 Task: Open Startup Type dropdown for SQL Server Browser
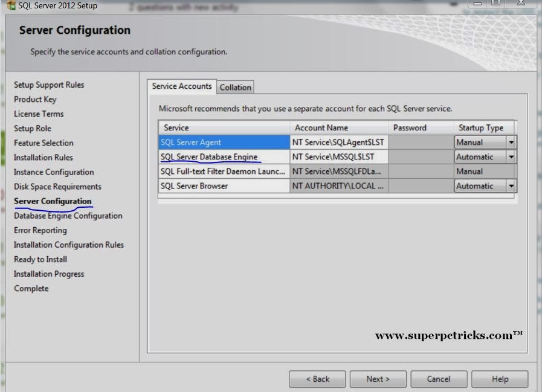511,186
